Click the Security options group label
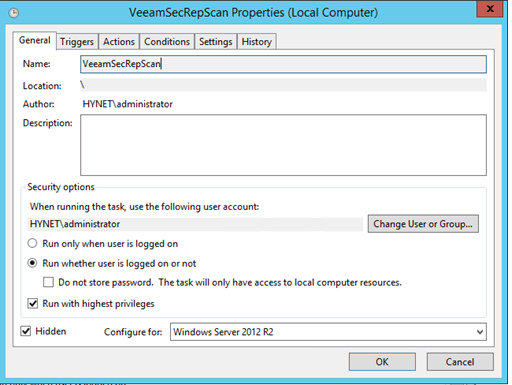The image size is (512, 385). point(61,187)
